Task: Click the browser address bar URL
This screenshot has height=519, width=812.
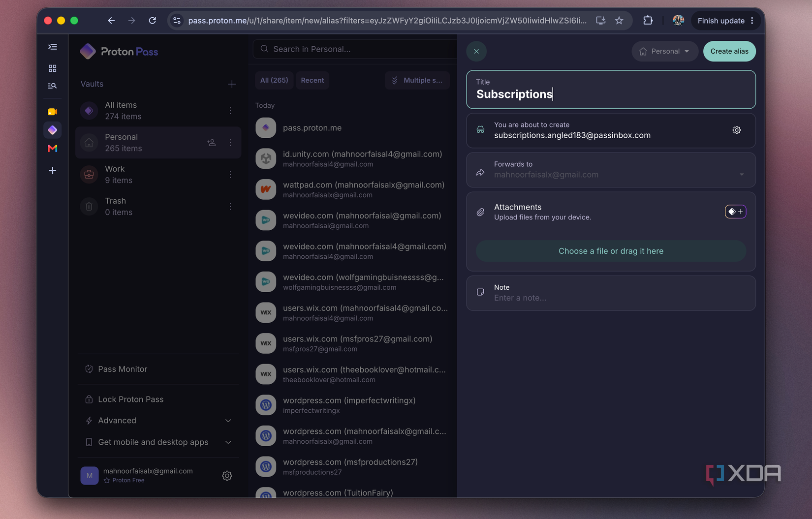Action: tap(387, 21)
